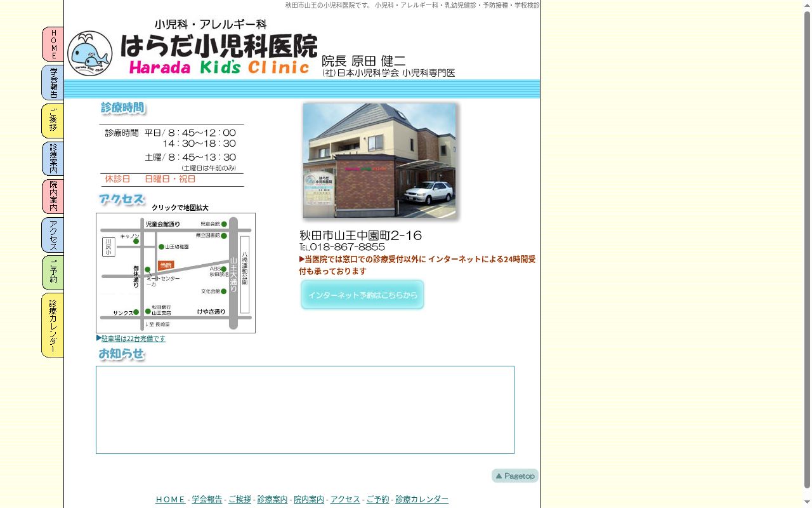Click the 休診日 日曜日・祝日 row

tap(172, 179)
